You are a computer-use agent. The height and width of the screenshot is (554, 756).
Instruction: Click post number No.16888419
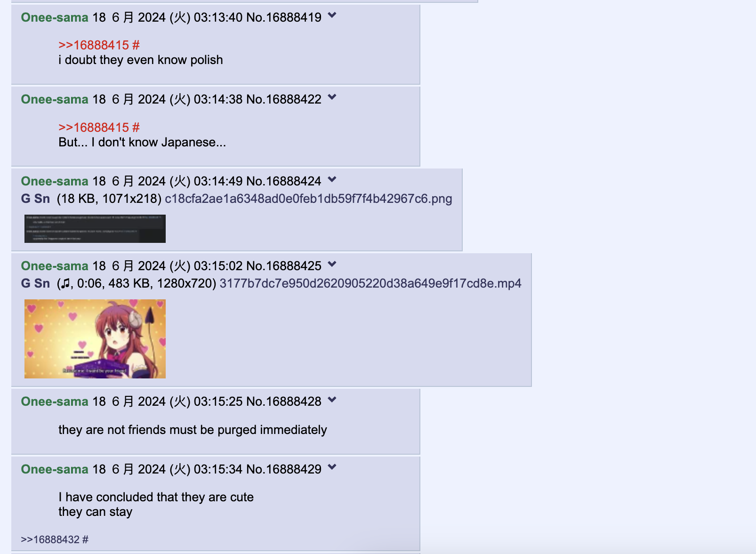284,17
